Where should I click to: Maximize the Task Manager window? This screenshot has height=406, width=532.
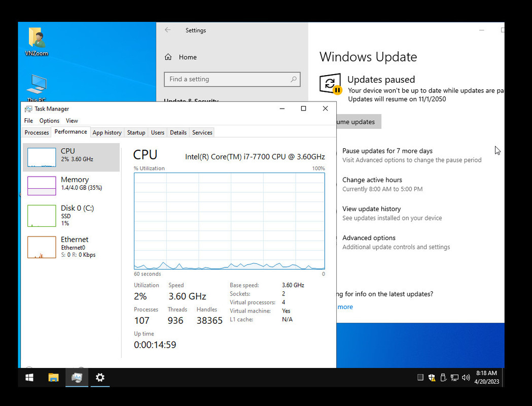click(x=303, y=109)
